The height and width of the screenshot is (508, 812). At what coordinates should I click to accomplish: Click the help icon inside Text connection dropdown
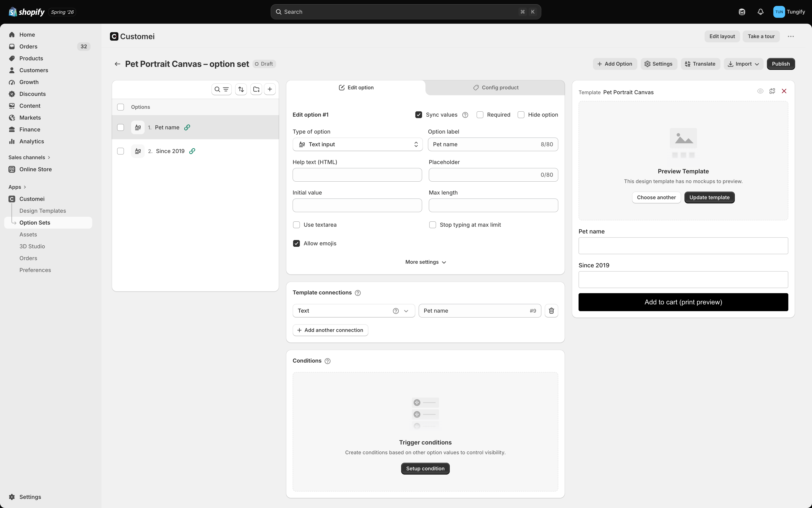(x=396, y=311)
